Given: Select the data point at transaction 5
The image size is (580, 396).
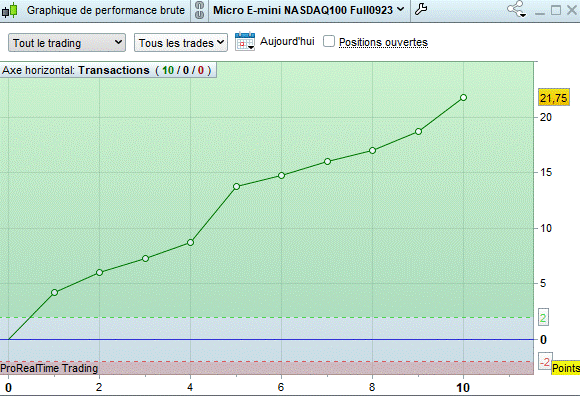Looking at the screenshot, I should tap(236, 187).
